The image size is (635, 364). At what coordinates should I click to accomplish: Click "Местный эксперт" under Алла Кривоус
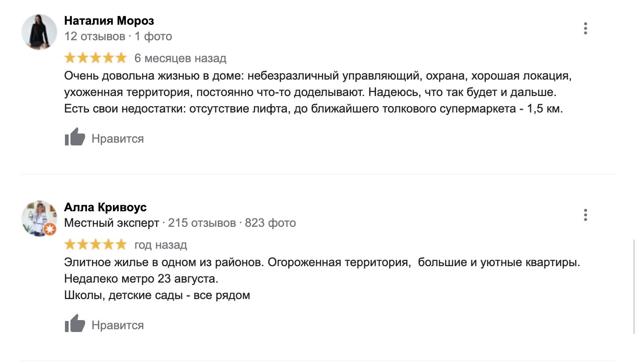click(112, 223)
